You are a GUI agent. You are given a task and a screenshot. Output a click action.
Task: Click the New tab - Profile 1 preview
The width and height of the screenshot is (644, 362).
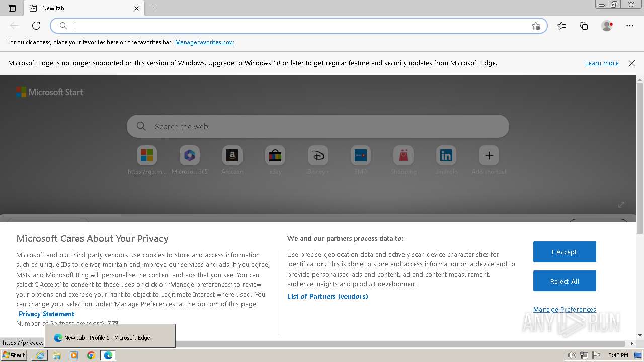pos(110,336)
